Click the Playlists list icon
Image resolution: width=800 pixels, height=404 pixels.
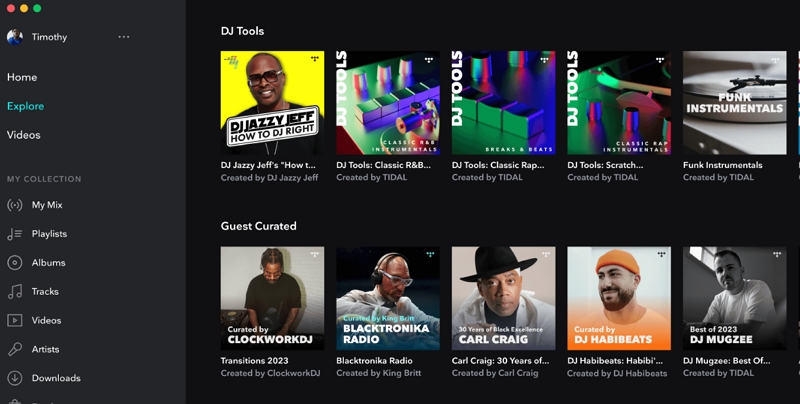click(14, 234)
